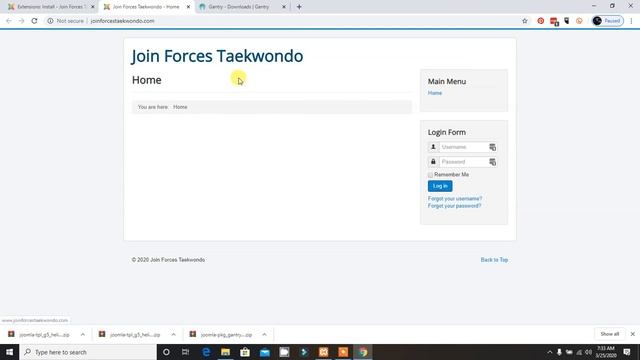Open Mail app from taskbar
Viewport: 640px width, 360px height.
(x=264, y=352)
